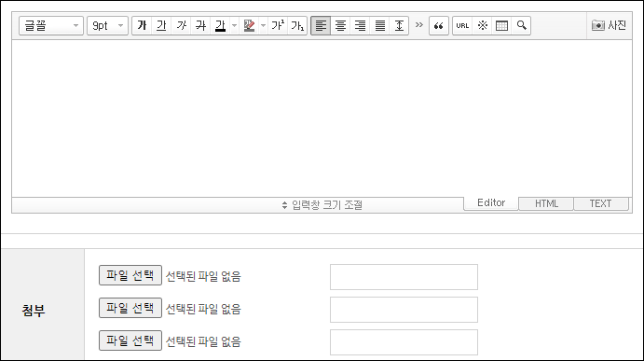Expand the font color picker arrow
This screenshot has width=644, height=361.
[x=234, y=25]
